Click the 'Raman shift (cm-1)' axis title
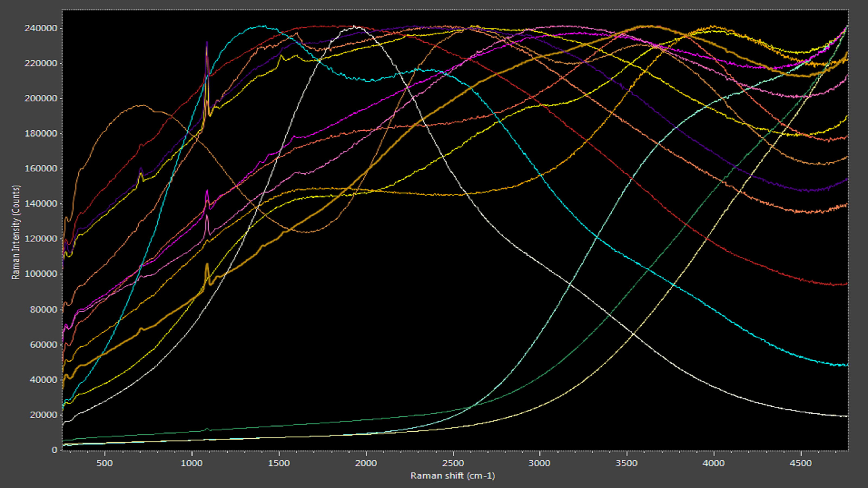This screenshot has width=868, height=488. click(x=452, y=476)
